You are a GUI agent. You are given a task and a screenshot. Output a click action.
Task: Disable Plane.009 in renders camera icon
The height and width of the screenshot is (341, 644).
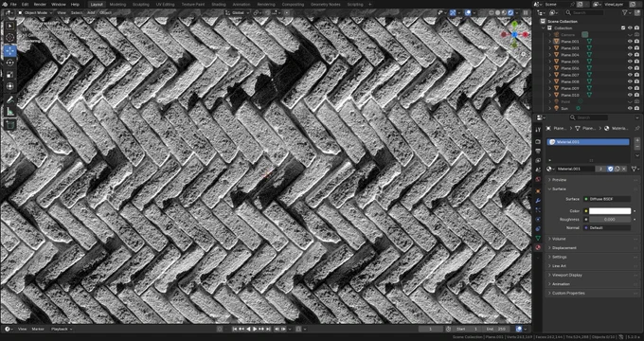637,88
